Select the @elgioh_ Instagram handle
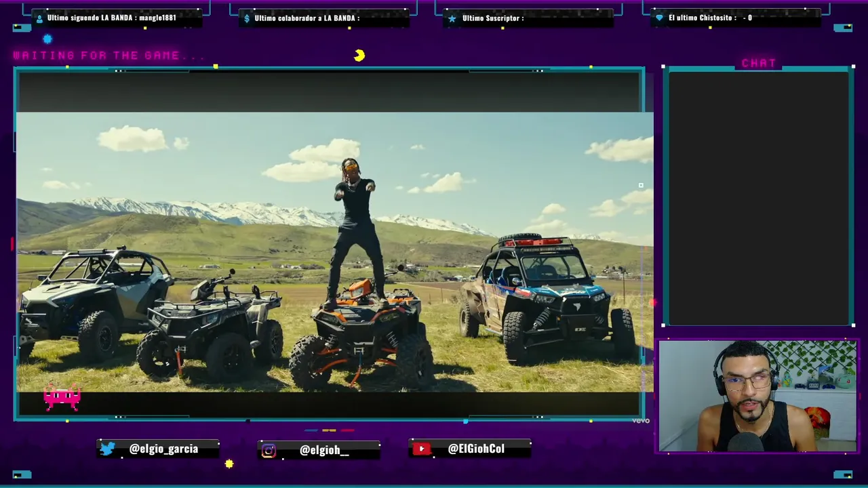This screenshot has width=868, height=488. point(324,450)
